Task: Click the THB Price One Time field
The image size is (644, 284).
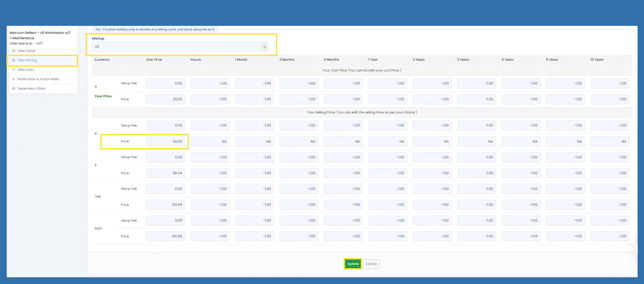Action: point(165,205)
